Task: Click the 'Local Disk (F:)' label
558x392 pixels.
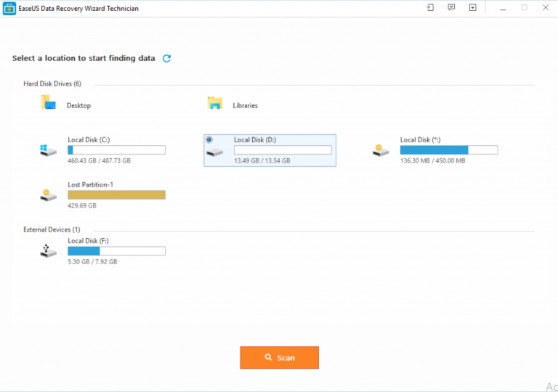Action: tap(88, 241)
